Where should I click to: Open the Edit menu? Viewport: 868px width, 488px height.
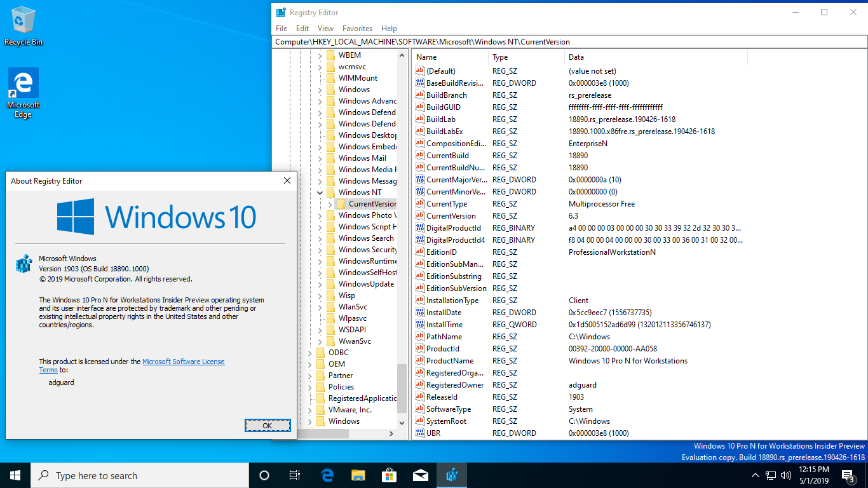[302, 29]
